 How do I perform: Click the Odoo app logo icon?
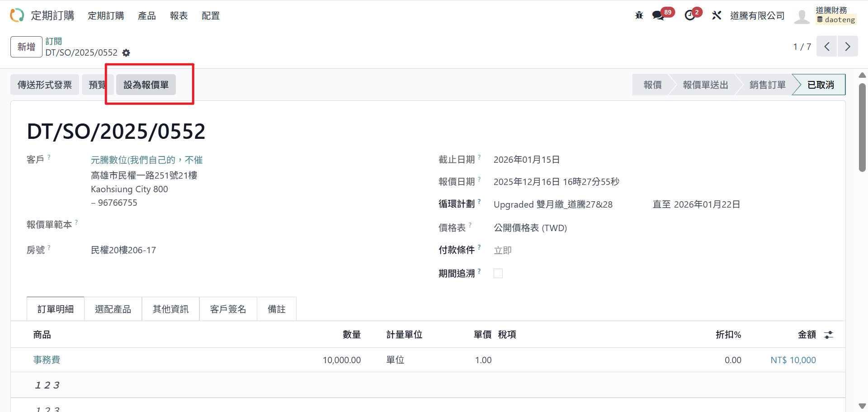(x=17, y=15)
